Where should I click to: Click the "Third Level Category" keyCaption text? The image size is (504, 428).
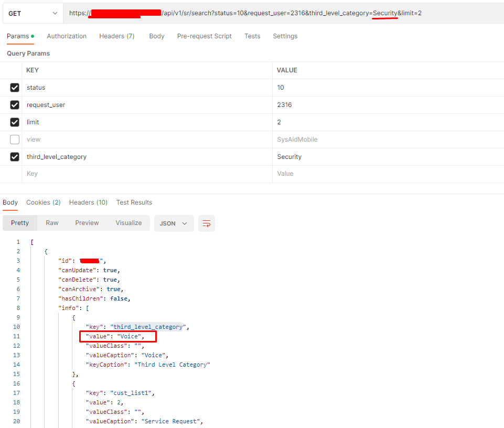pos(173,365)
